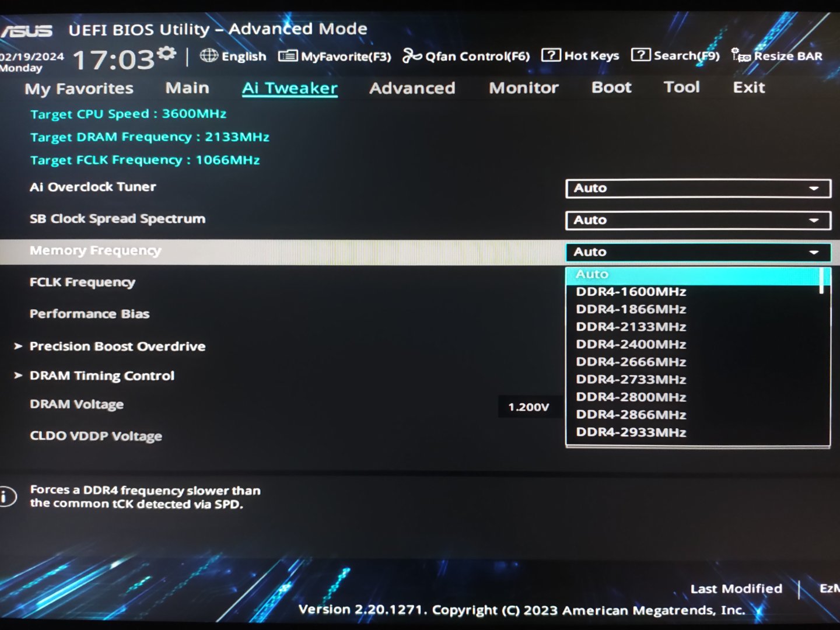Click the DRAM Voltage 1.200V value field
Image resolution: width=840 pixels, height=630 pixels.
[529, 407]
